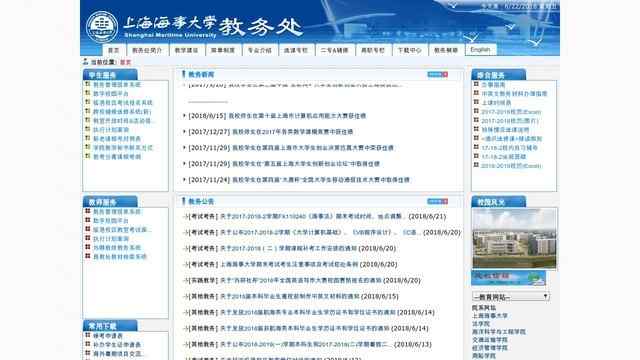This screenshot has width=640, height=360.
Task: Click the red 首页 breadcrumb link
Action: [x=125, y=62]
